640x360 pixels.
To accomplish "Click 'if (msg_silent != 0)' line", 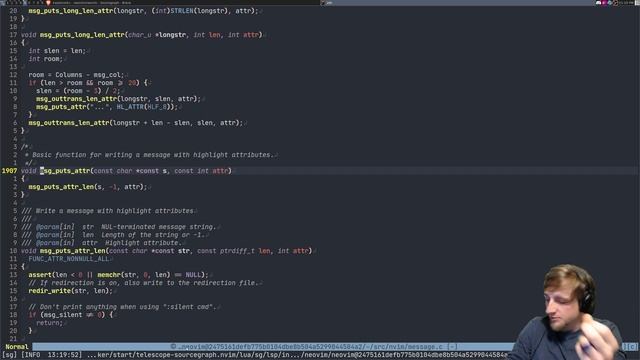I will (71, 315).
